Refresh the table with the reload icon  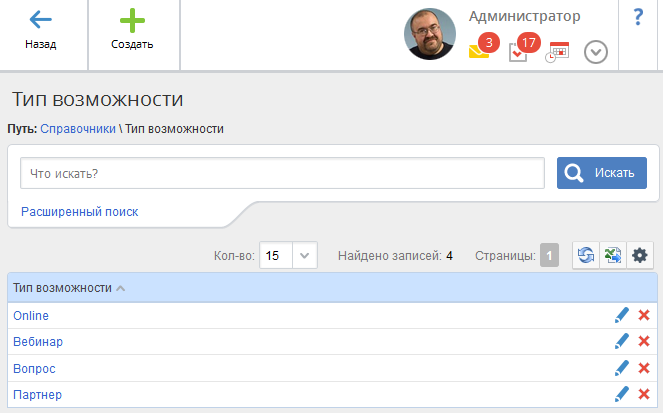pyautogui.click(x=586, y=255)
